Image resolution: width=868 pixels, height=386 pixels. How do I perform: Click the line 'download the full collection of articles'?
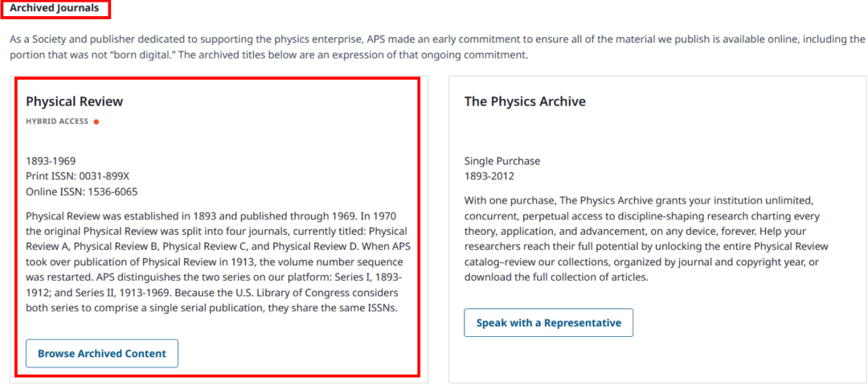[556, 277]
